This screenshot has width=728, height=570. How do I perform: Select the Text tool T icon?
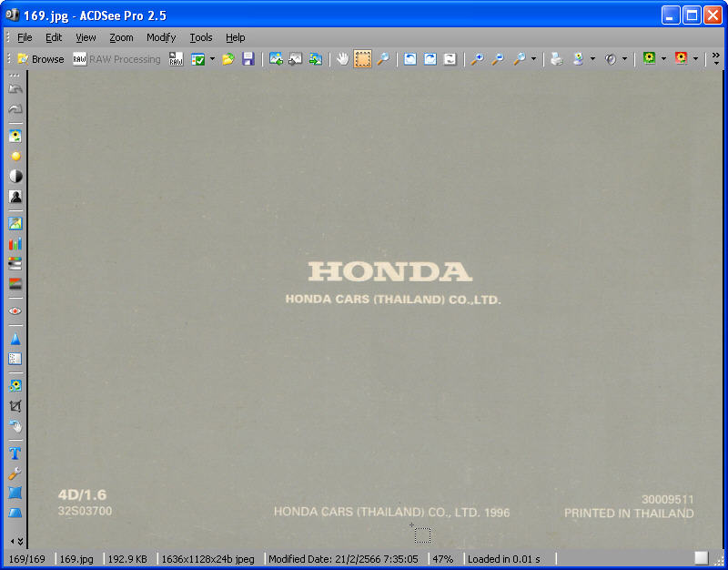[x=15, y=453]
